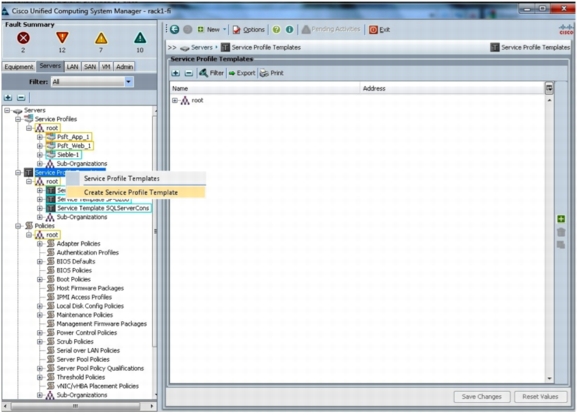Expand the Psft_App_1 service profile
Screen dimensions: 578x415
tap(40, 137)
